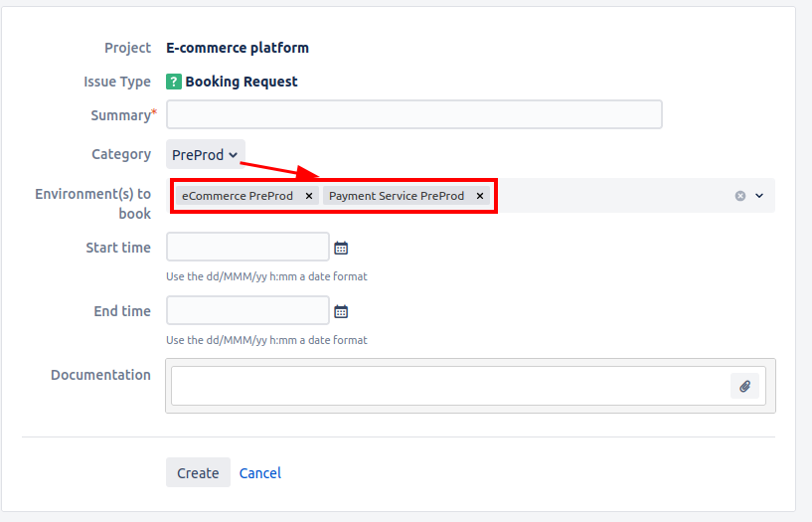Click the E-commerce platform project name

pyautogui.click(x=238, y=48)
